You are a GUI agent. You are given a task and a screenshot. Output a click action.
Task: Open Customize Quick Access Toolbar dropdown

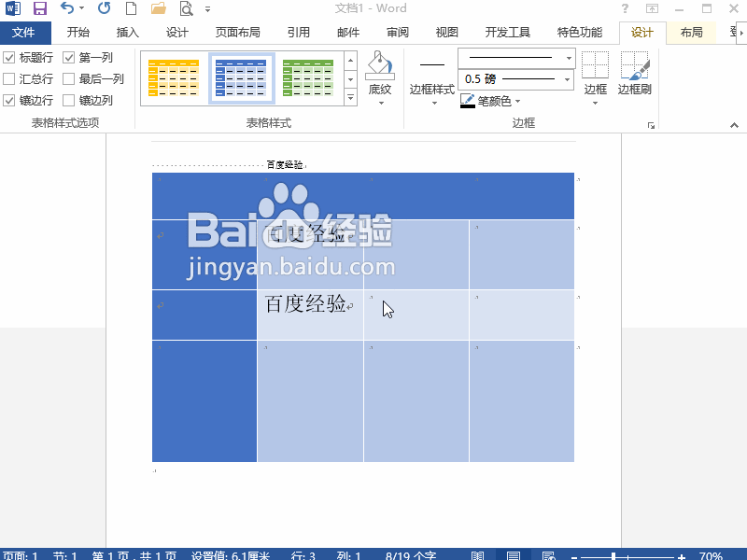click(x=207, y=8)
